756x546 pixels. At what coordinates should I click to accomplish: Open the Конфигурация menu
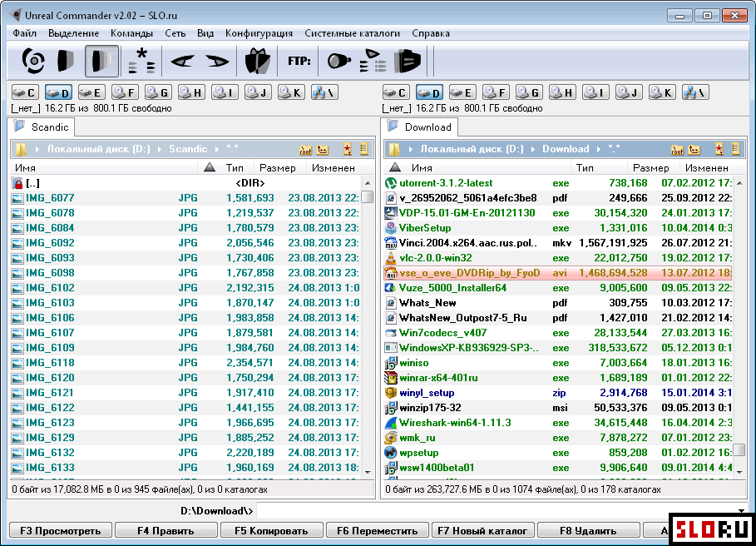[259, 33]
